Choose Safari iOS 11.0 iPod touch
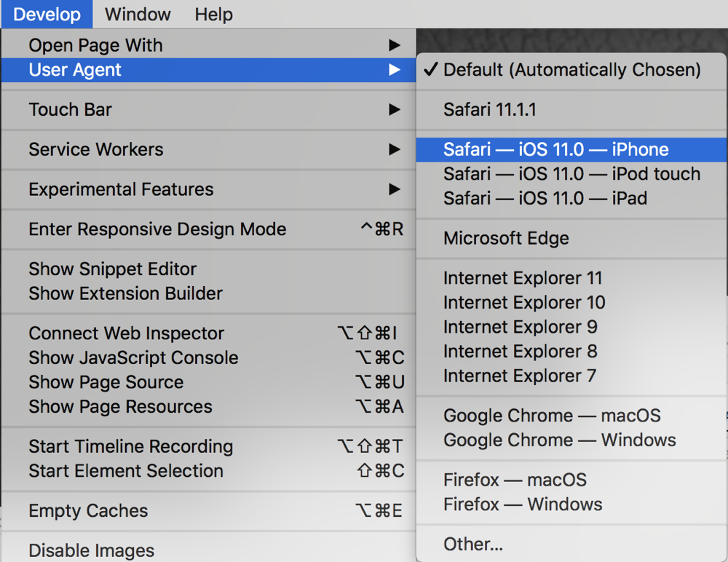Viewport: 728px width, 562px height. (x=571, y=174)
